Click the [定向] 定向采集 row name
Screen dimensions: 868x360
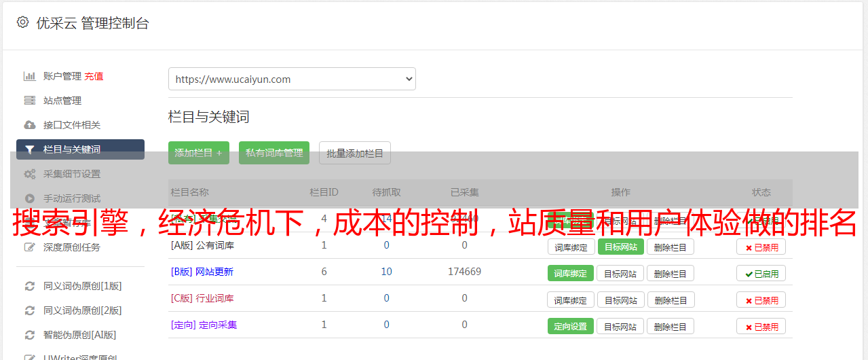pyautogui.click(x=204, y=325)
